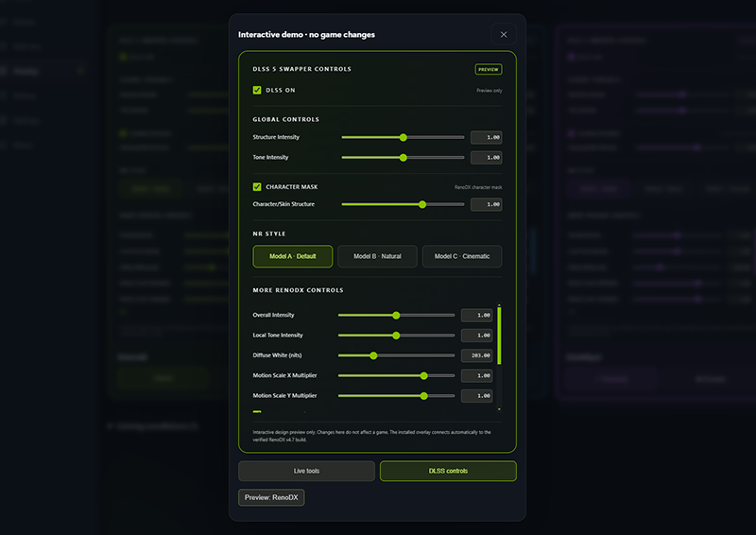This screenshot has width=756, height=535.
Task: Adjust the Overall Intensity slider
Action: click(x=396, y=316)
